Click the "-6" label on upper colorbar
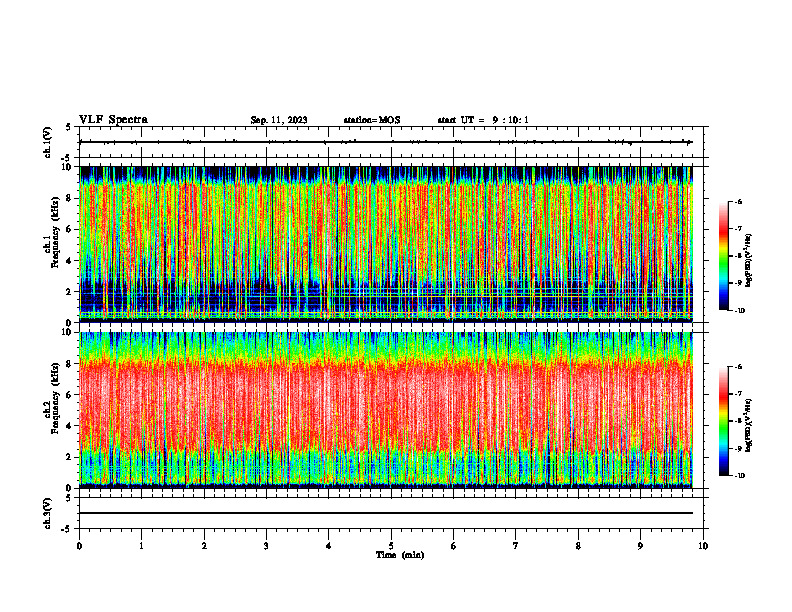Viewport: 792px width, 612px height. [738, 201]
